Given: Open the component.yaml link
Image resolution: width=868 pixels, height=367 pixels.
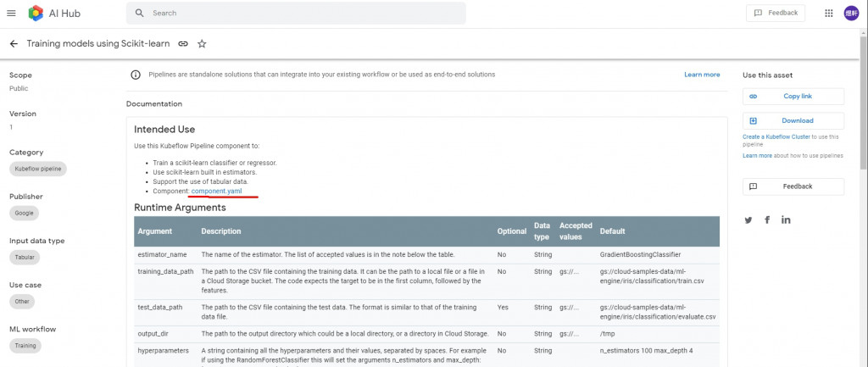Looking at the screenshot, I should [216, 191].
